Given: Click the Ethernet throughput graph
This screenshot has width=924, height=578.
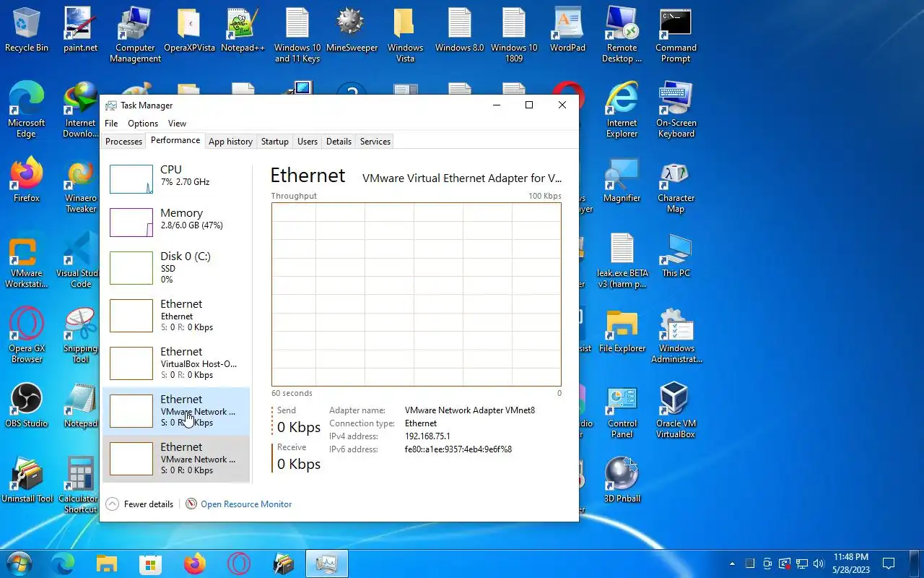Looking at the screenshot, I should 417,294.
